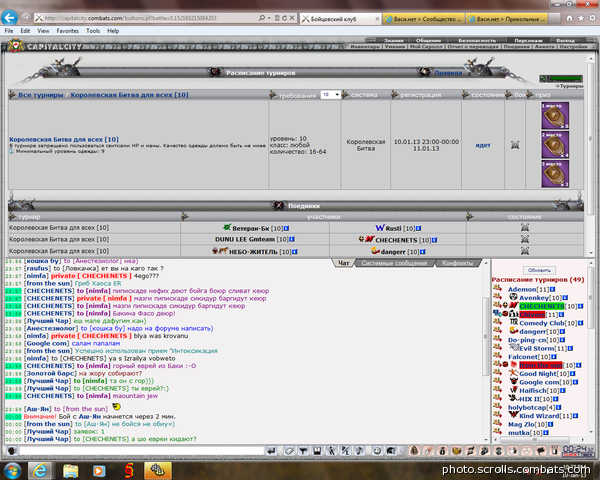This screenshot has height=480, width=600.
Task: Open the Общение top menu
Action: pos(428,41)
